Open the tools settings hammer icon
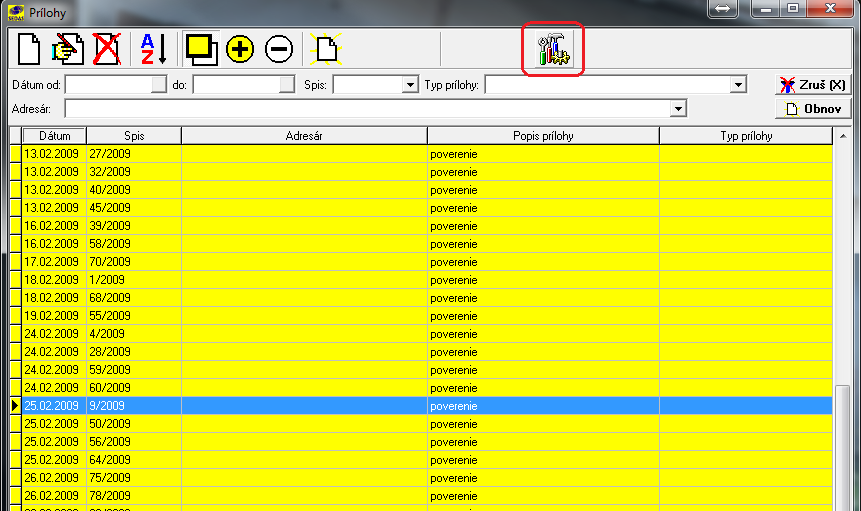Image resolution: width=861 pixels, height=511 pixels. point(553,49)
